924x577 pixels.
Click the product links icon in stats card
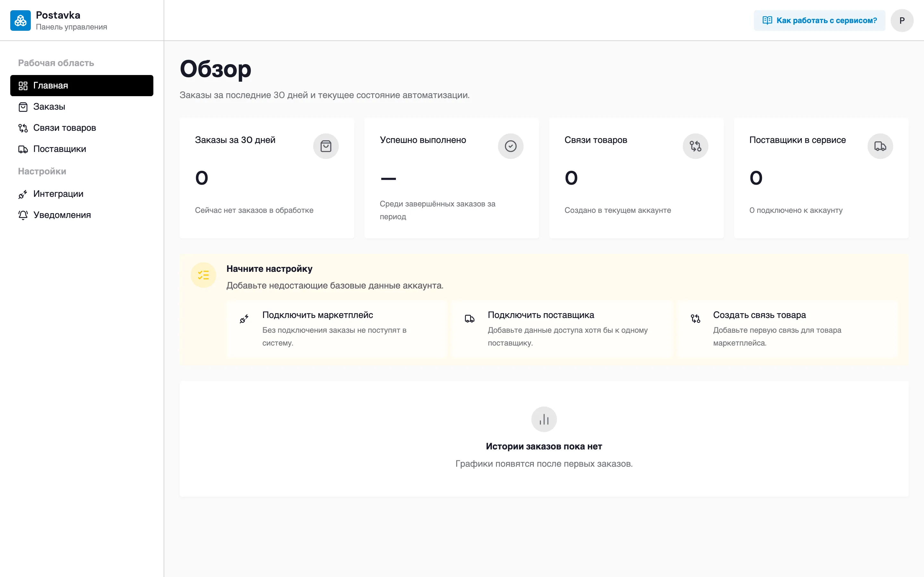(x=695, y=146)
